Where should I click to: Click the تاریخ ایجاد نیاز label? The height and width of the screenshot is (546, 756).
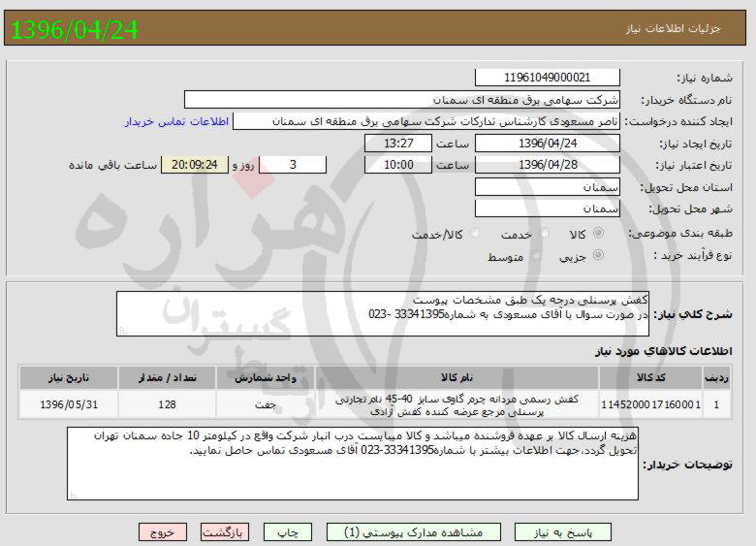pos(696,144)
